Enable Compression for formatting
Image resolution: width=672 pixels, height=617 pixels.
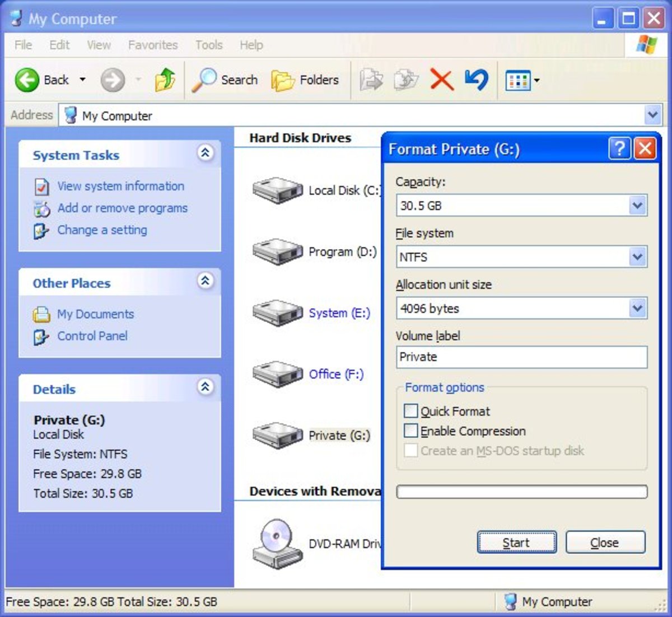pos(411,431)
